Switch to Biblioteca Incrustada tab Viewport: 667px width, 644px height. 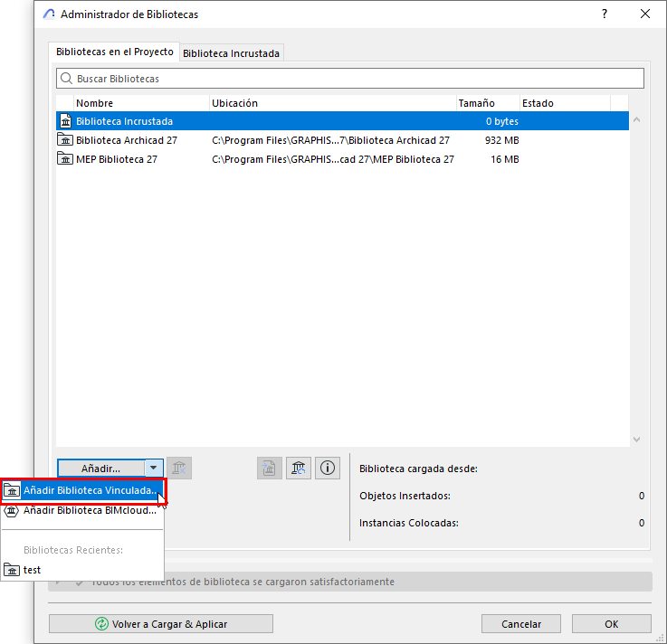click(x=231, y=53)
